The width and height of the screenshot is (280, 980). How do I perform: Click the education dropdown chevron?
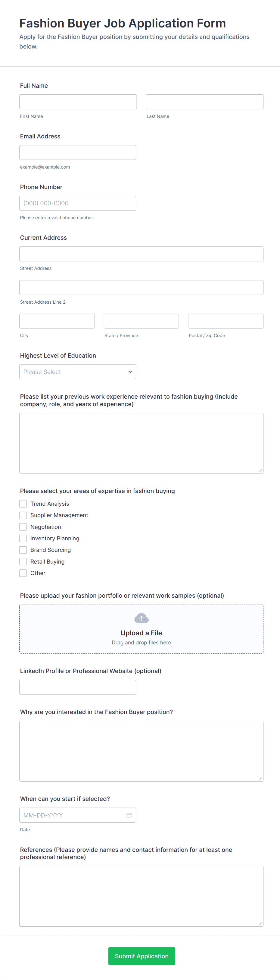[x=130, y=372]
